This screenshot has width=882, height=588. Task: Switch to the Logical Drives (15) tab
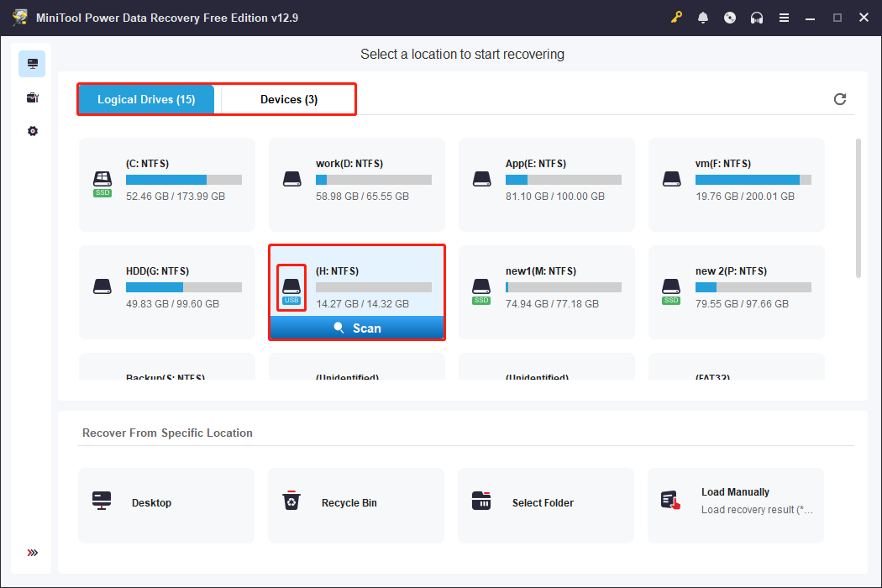146,100
